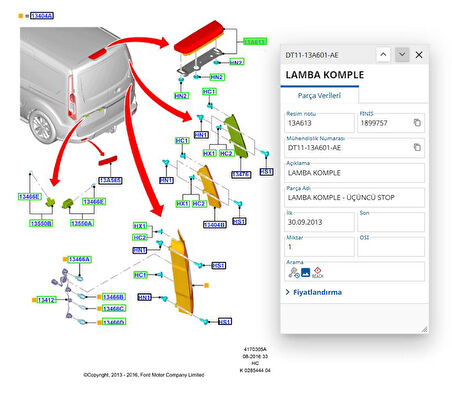This screenshot has height=395, width=452.
Task: Select the HC2 label beside green lamp
Action: point(226,153)
